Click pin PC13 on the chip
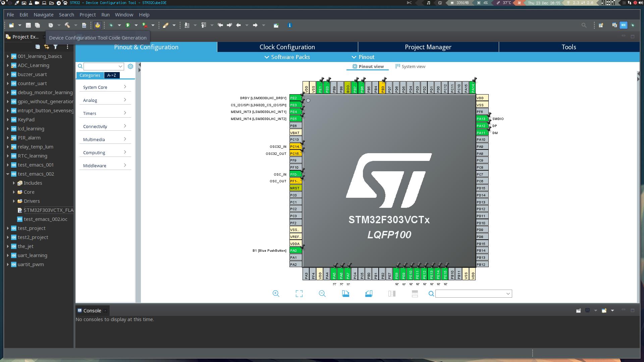Viewport: 644px width, 362px height. (x=296, y=139)
